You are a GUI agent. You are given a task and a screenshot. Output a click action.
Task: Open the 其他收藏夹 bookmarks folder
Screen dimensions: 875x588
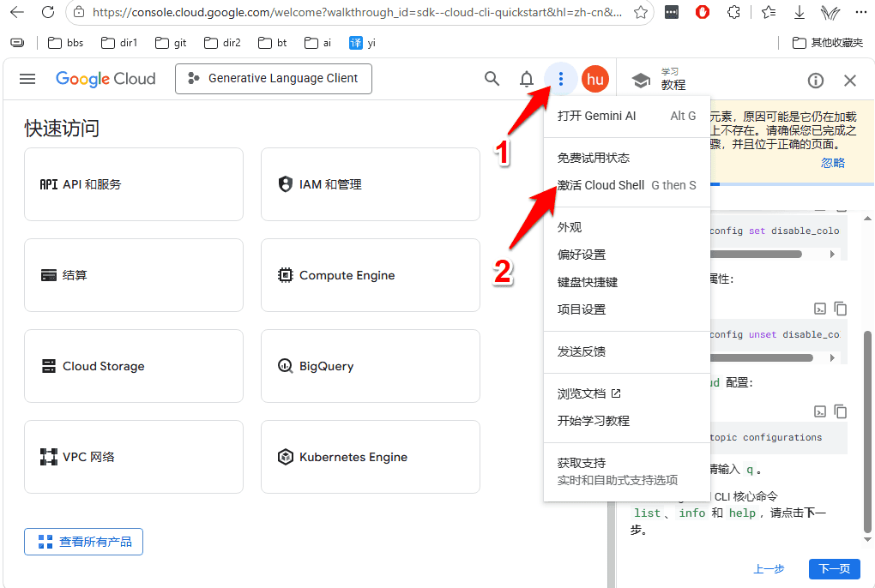click(x=828, y=43)
